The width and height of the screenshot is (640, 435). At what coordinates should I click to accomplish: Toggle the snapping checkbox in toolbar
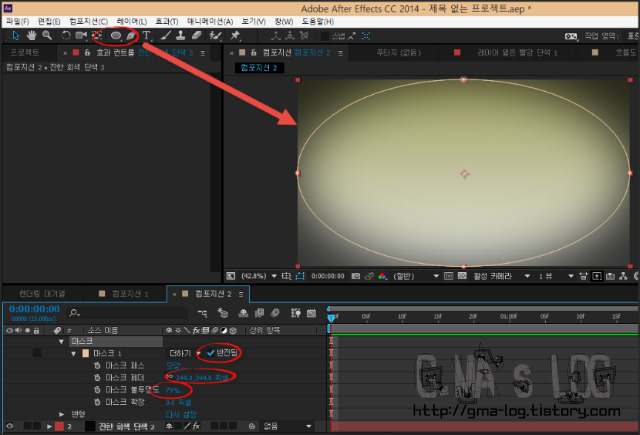pyautogui.click(x=325, y=36)
